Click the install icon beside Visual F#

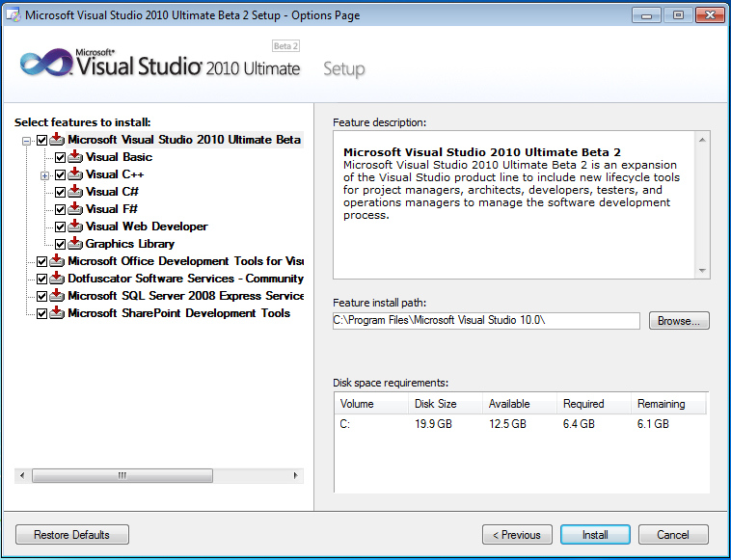tap(75, 209)
